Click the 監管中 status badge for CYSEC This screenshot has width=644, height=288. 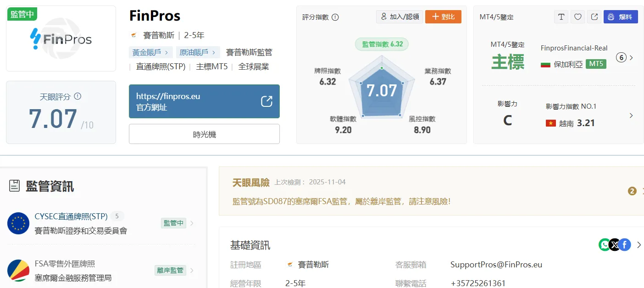[x=173, y=223]
